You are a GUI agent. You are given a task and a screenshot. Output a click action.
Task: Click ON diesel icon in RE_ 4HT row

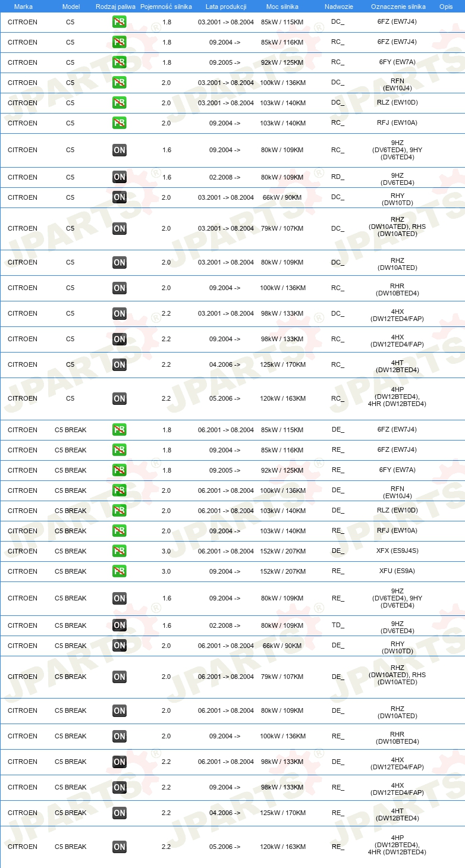(120, 813)
